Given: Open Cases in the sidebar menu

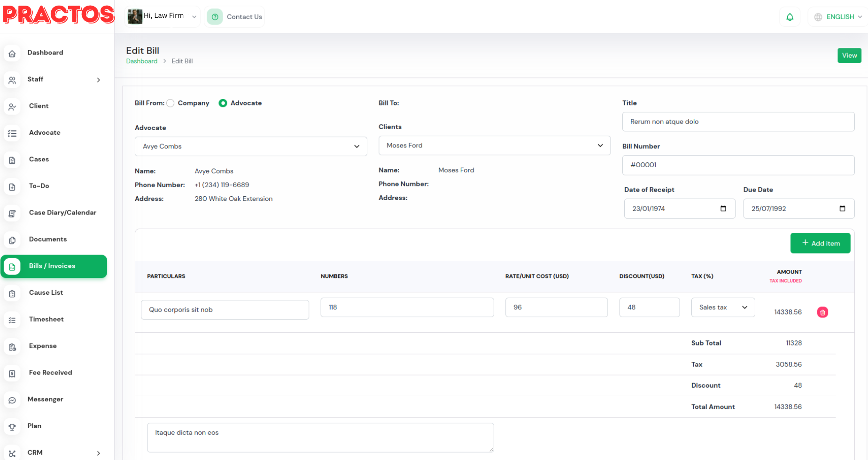Looking at the screenshot, I should (39, 160).
